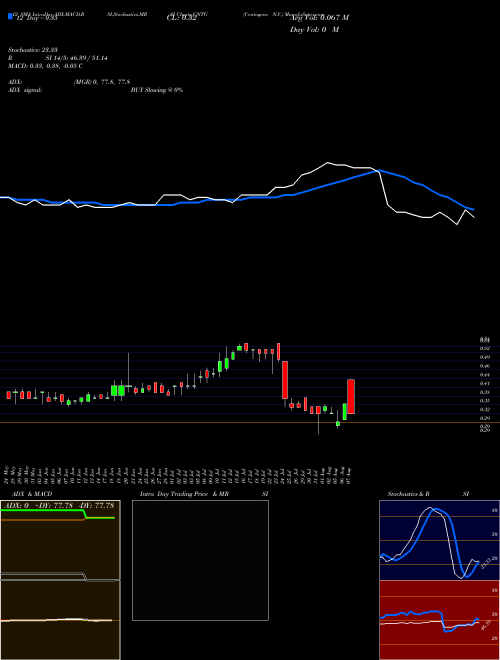
Task: Click the '(MGR) 0, 77.8, 77.8' ADX values
Action: tap(102, 82)
